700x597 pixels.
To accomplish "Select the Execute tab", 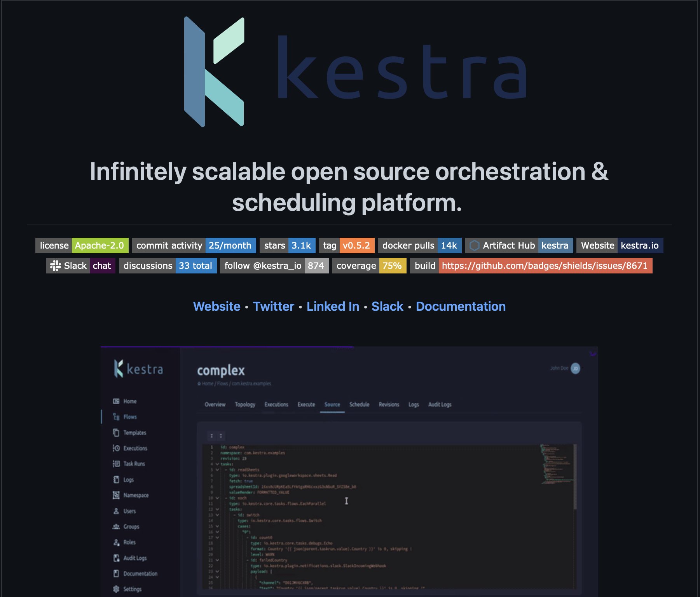I will [306, 404].
